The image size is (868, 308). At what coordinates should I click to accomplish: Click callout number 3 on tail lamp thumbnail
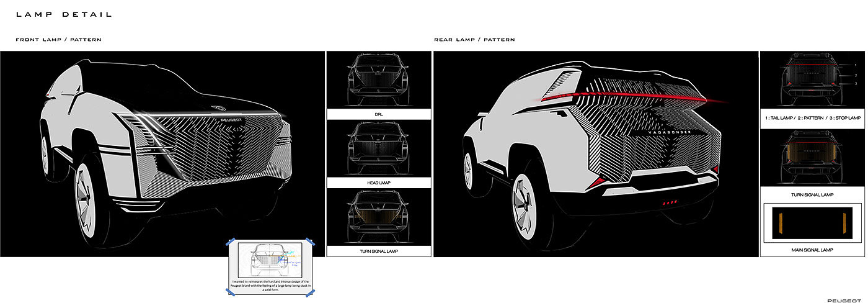click(856, 83)
